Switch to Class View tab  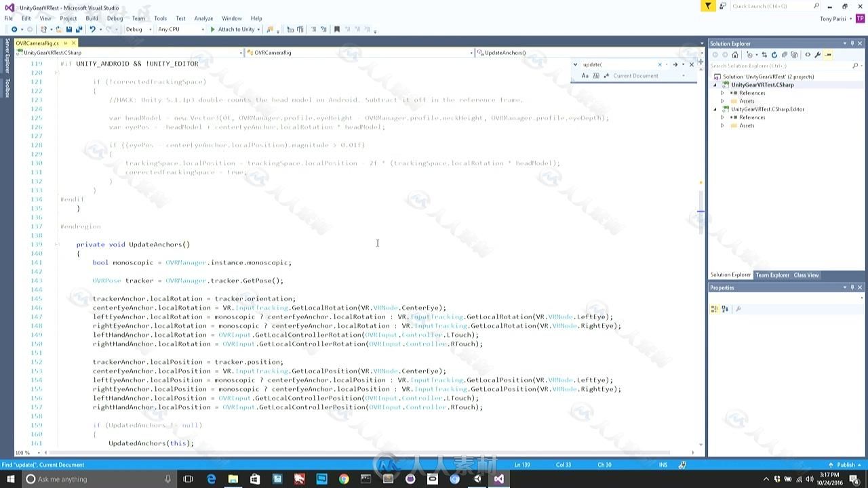(x=806, y=275)
